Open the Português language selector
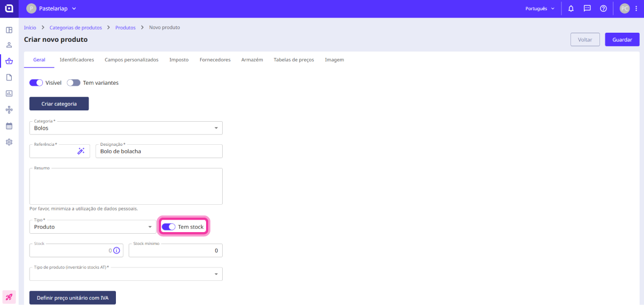The image size is (644, 305). (x=540, y=9)
